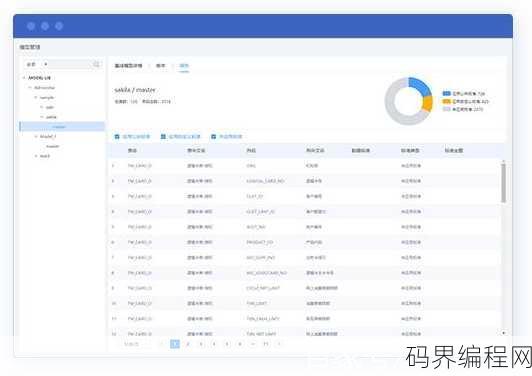Collapse the MODEL LIB root tree arrow
Screen dimensions: 532x376
[x=24, y=78]
